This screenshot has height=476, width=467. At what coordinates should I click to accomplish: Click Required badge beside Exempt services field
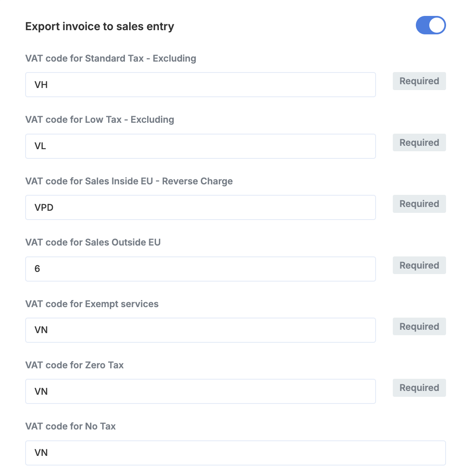419,326
